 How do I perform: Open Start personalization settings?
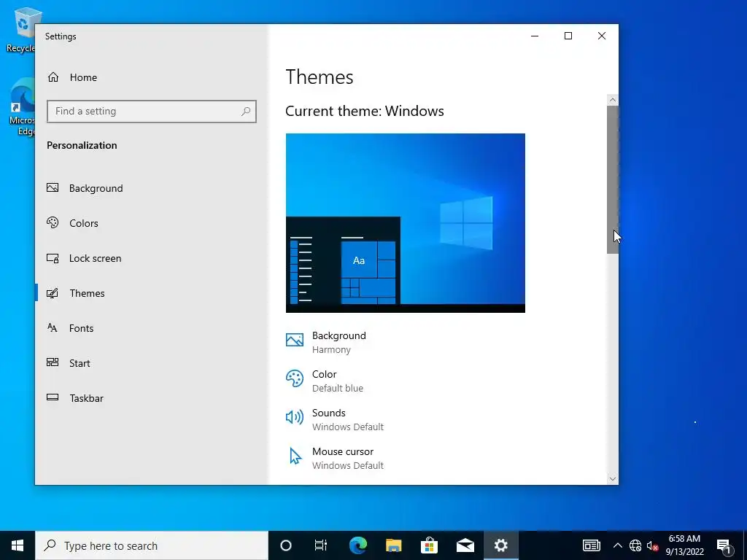(69, 363)
